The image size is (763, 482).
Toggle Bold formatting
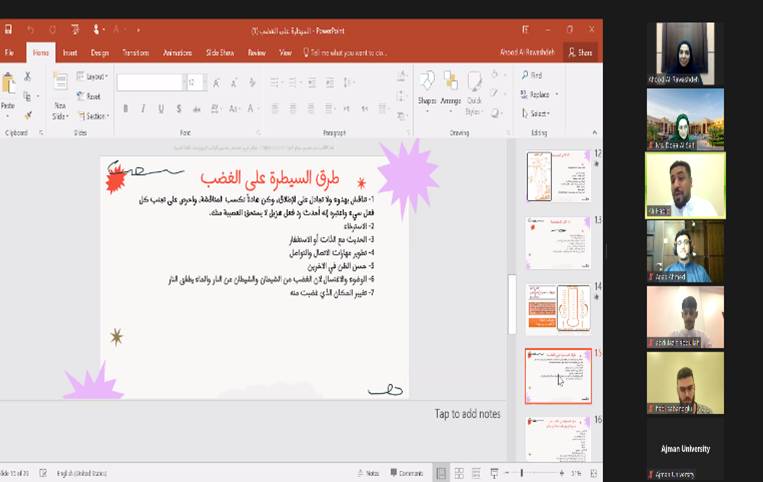pos(125,109)
